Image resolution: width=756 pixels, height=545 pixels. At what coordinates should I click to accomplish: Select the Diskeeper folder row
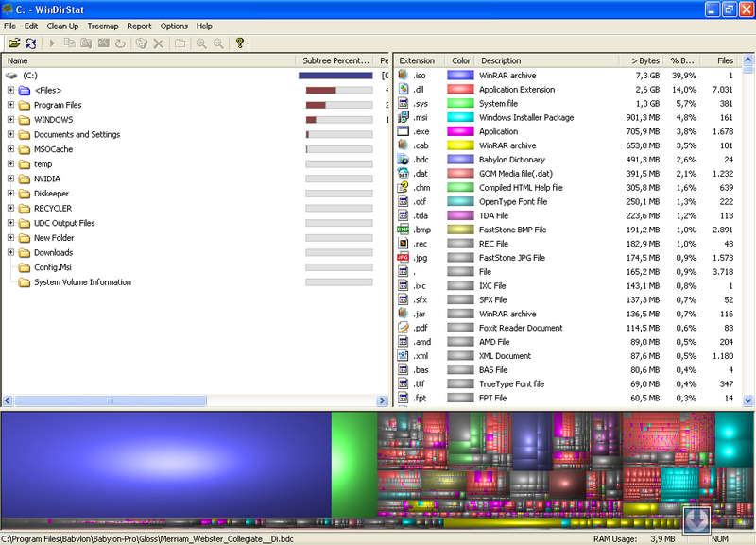point(51,194)
